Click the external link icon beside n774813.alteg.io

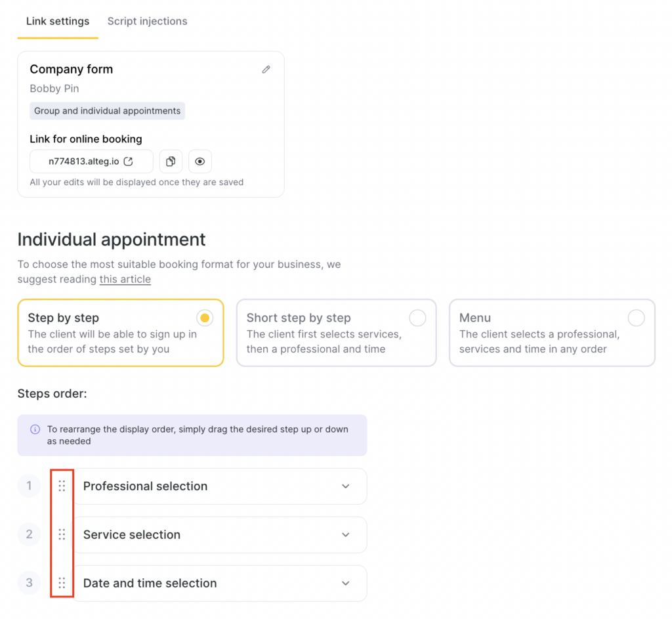[x=129, y=161]
